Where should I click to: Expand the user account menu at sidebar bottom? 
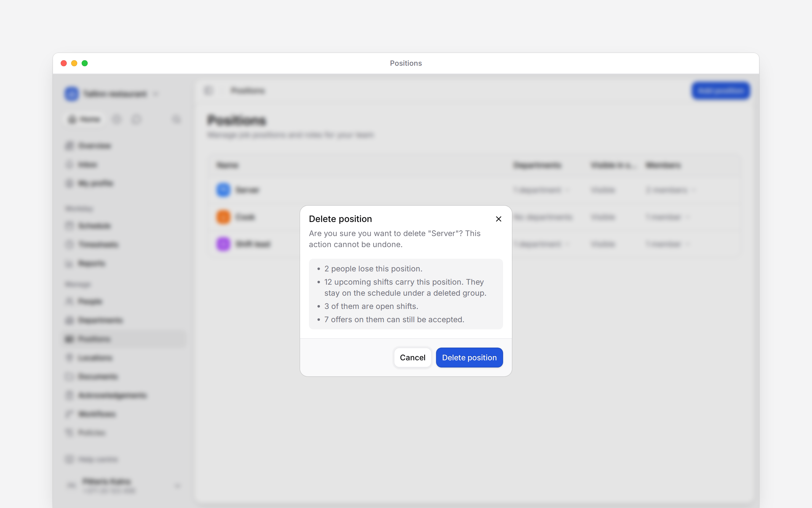click(124, 485)
